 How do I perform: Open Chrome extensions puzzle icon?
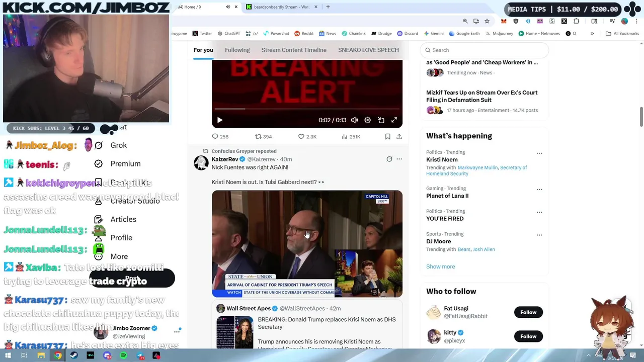click(576, 21)
